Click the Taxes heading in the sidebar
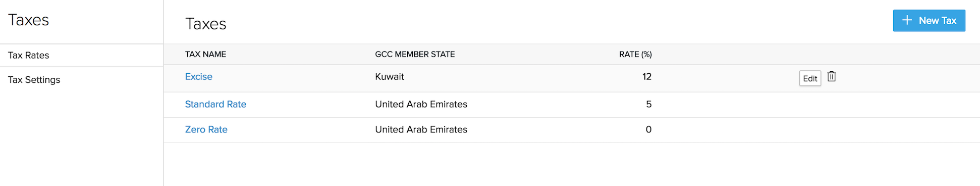Screen dimensions: 980x186 tap(28, 20)
